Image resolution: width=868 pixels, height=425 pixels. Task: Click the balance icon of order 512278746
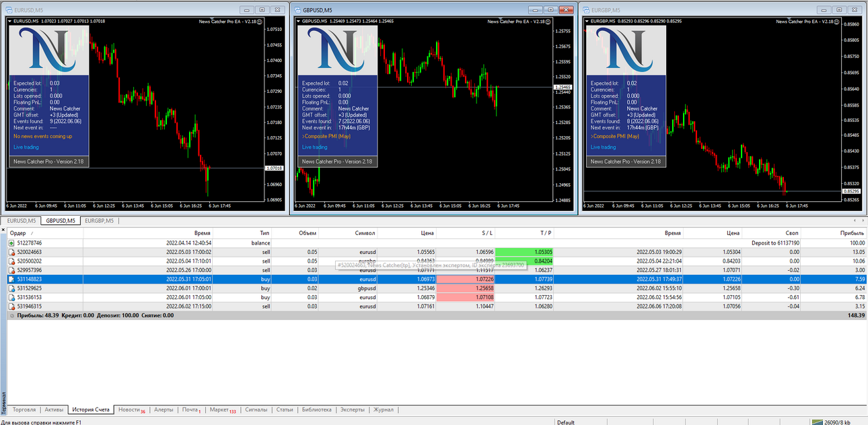tap(11, 242)
